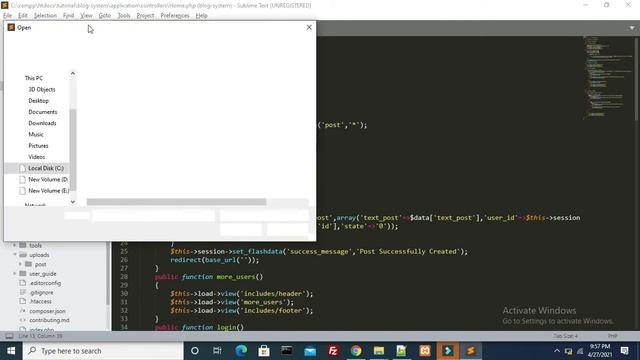640x360 pixels.
Task: Open the Tools menu
Action: point(124,16)
